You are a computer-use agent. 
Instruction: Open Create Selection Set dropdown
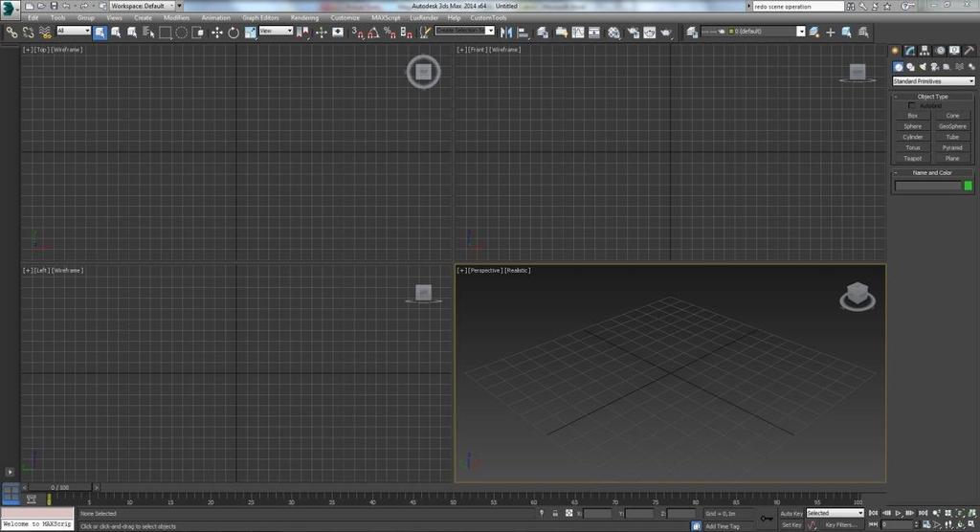click(x=464, y=31)
